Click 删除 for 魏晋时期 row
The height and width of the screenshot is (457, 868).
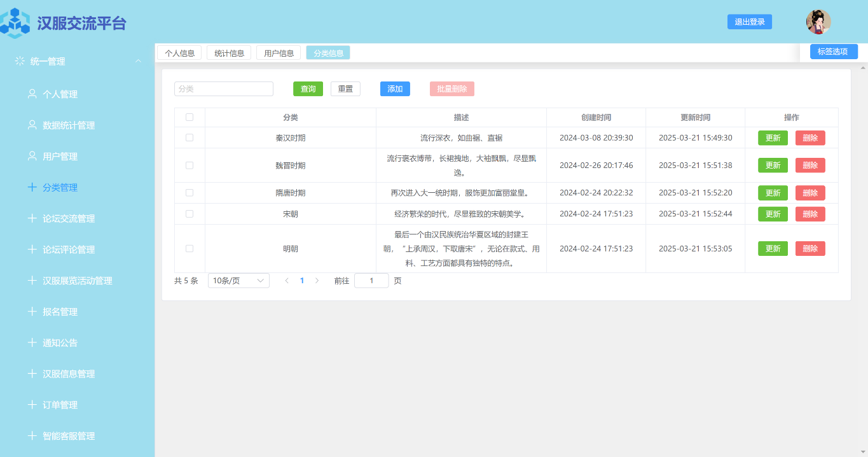[x=810, y=165]
